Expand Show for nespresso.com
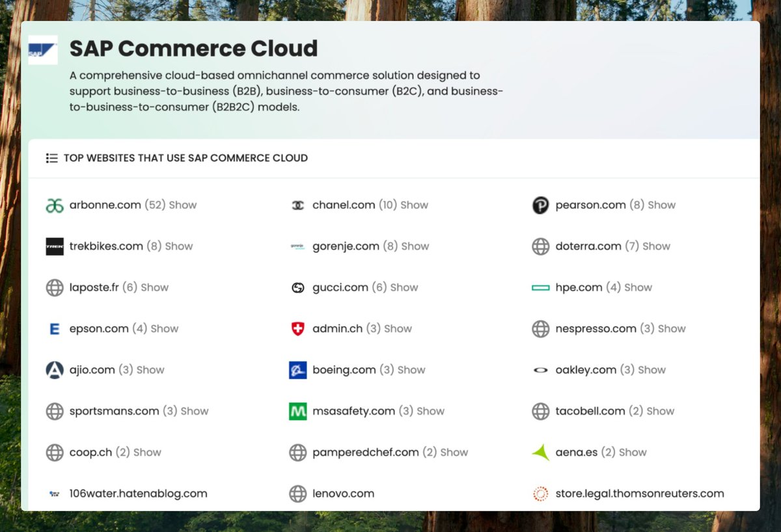The image size is (781, 532). coord(672,328)
